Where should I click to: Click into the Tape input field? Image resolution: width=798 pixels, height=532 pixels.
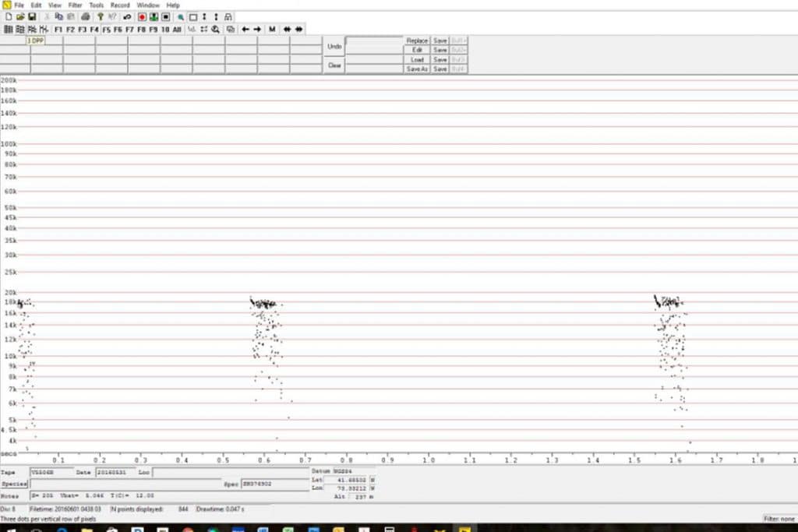[51, 473]
